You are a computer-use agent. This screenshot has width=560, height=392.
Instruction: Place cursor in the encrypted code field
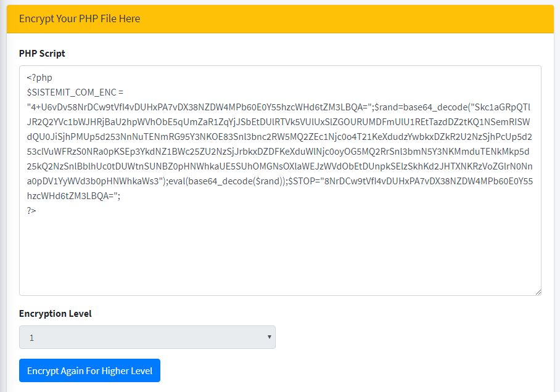(281, 247)
